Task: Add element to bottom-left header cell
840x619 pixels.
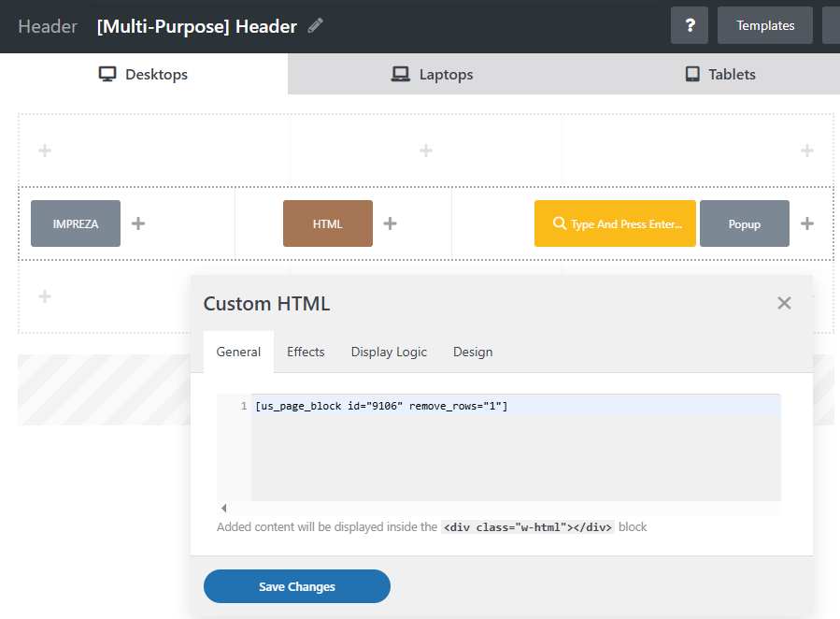Action: click(45, 296)
